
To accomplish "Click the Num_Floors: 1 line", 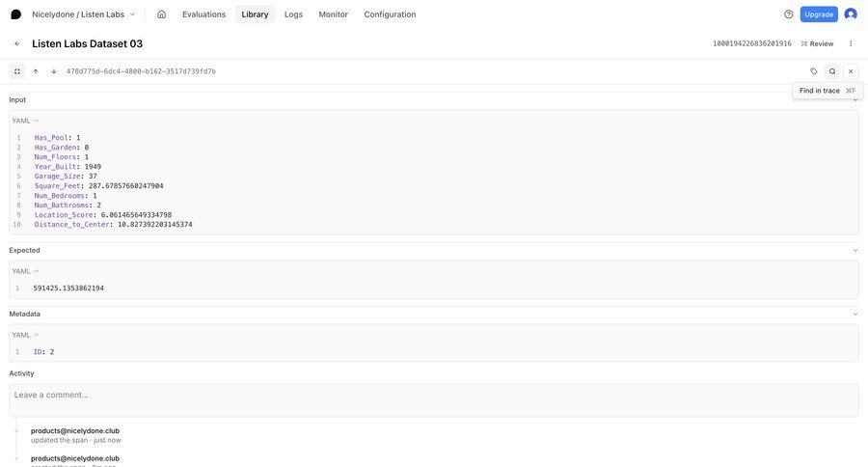I will pos(62,157).
